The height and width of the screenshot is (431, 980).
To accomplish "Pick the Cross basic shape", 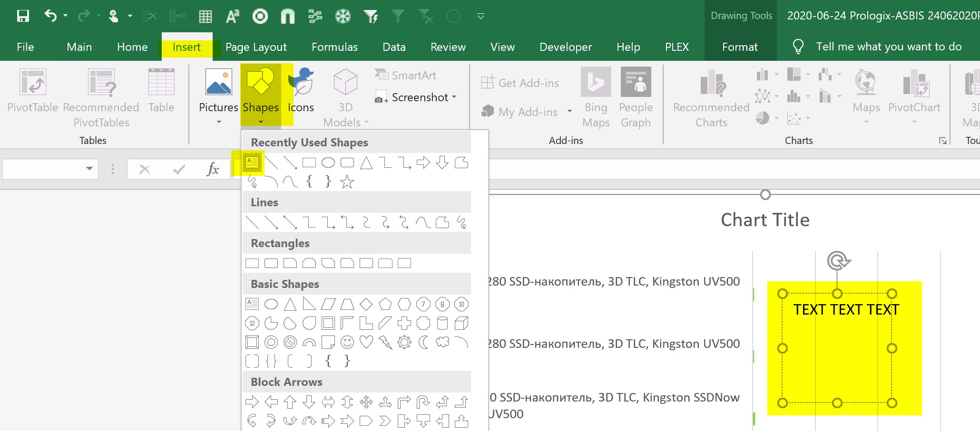I will coord(404,323).
